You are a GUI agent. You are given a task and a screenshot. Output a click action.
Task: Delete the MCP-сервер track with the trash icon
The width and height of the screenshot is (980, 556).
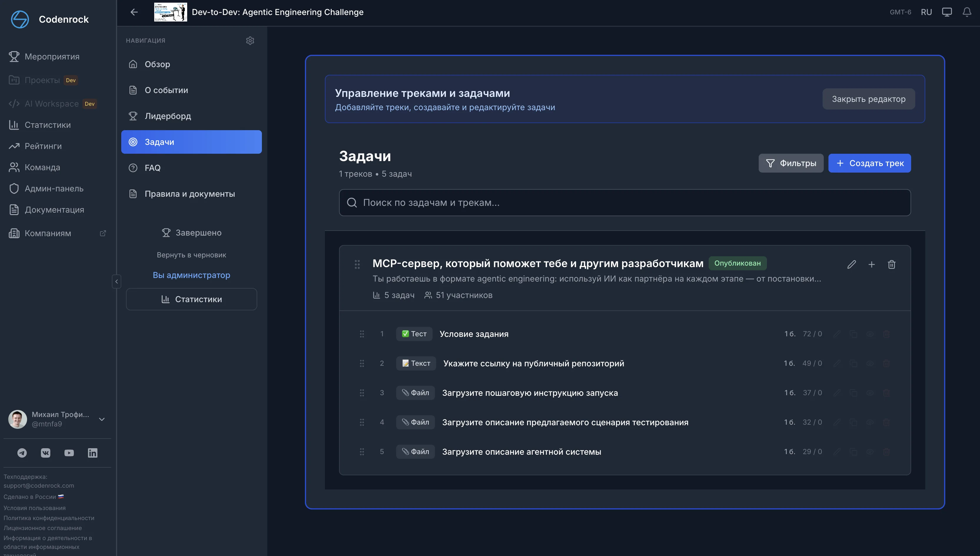tap(891, 264)
